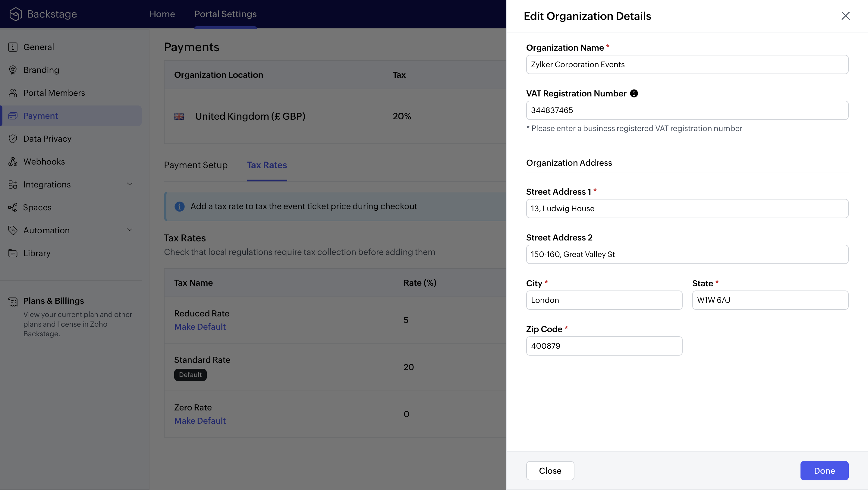
Task: Expand the Integrations menu chevron
Action: (129, 184)
